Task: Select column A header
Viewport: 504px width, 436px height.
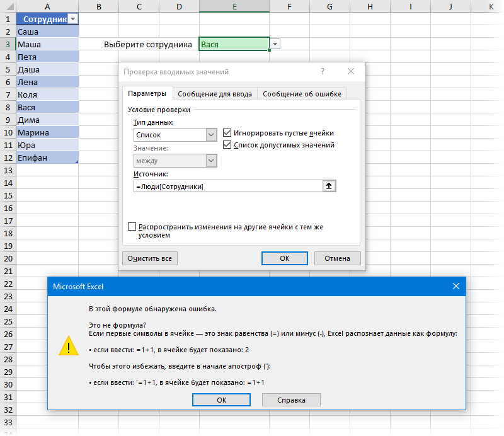Action: coord(47,6)
